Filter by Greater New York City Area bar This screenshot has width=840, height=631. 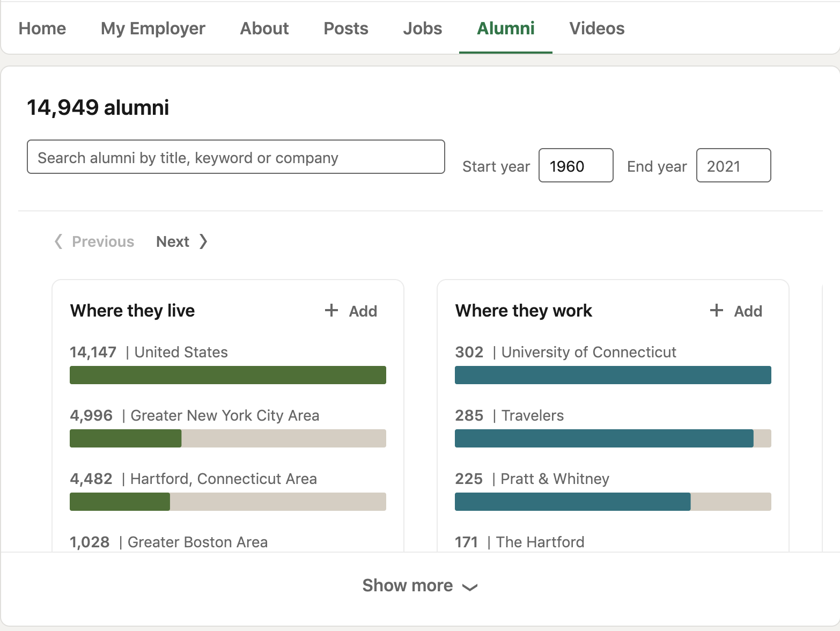coord(228,438)
